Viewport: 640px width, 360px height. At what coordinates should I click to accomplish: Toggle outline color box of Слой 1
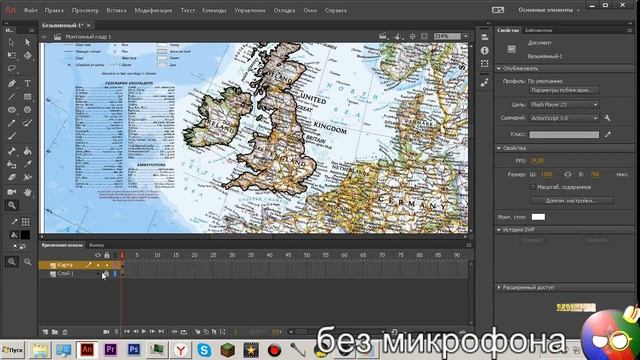(115, 273)
